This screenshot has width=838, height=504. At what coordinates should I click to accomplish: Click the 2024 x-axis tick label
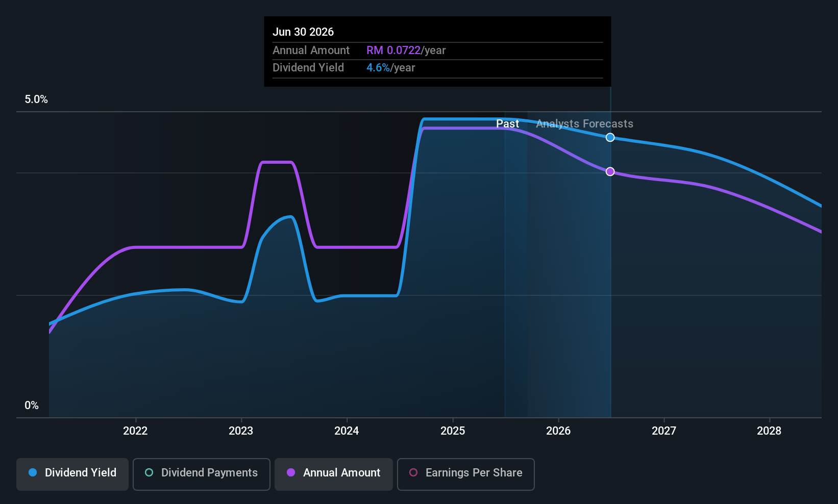click(x=347, y=431)
